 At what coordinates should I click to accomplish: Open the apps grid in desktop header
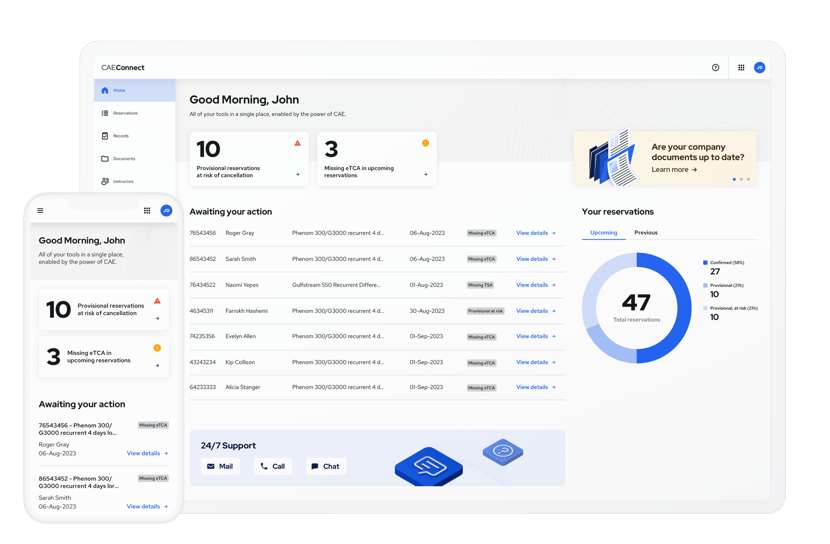click(741, 68)
